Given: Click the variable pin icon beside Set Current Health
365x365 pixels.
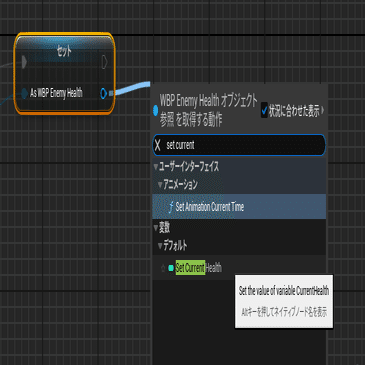Looking at the screenshot, I should tap(171, 268).
